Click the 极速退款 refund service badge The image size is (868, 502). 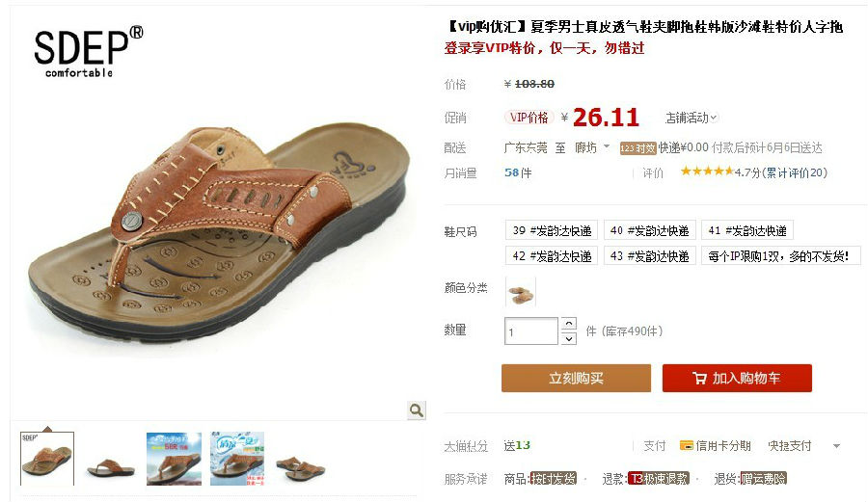(x=659, y=479)
